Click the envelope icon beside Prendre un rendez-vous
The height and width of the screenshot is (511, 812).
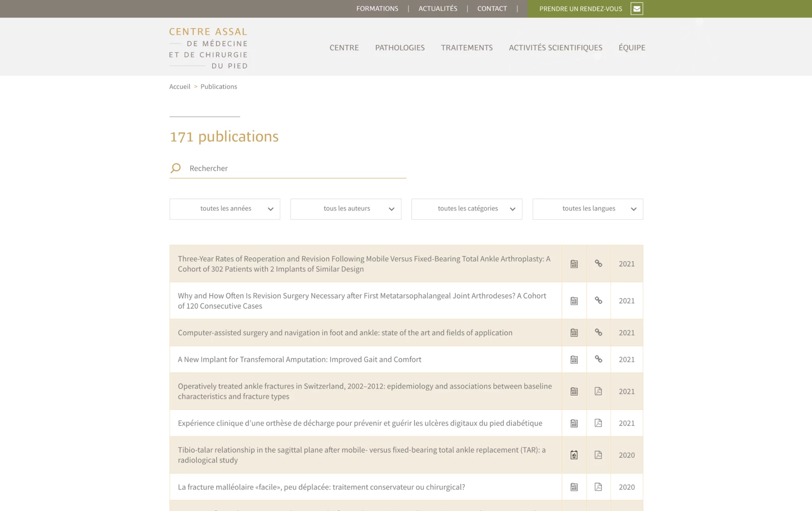[637, 9]
